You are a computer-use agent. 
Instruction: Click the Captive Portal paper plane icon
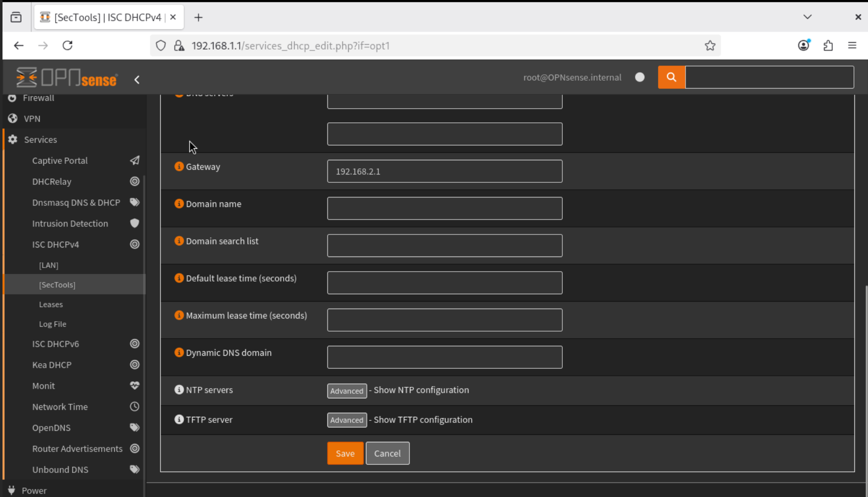(134, 160)
